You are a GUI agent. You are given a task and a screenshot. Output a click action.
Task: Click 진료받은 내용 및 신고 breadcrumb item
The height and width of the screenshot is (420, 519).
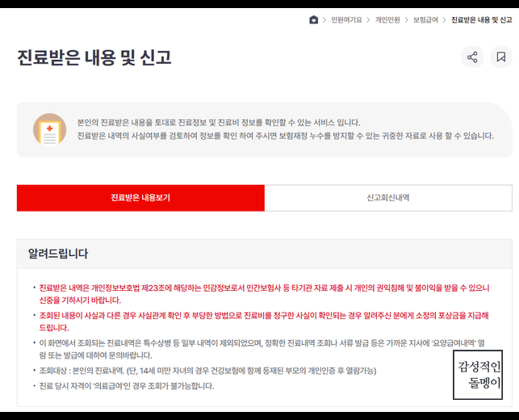click(x=482, y=20)
